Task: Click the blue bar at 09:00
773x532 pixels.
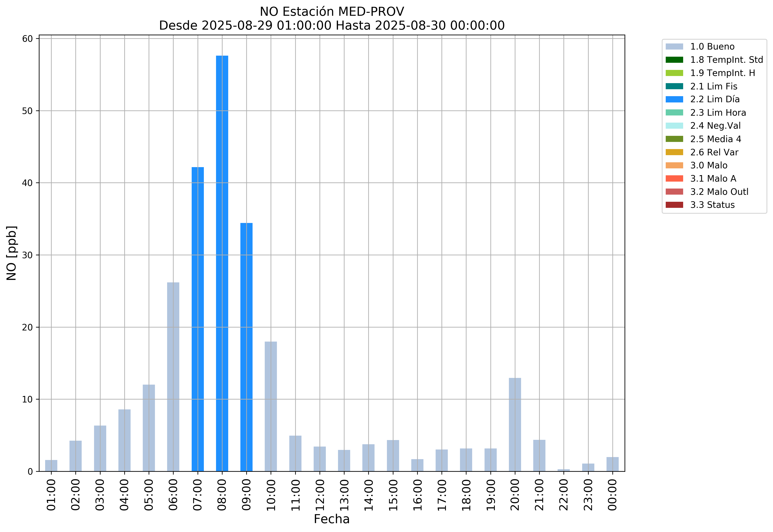Action: tap(246, 347)
